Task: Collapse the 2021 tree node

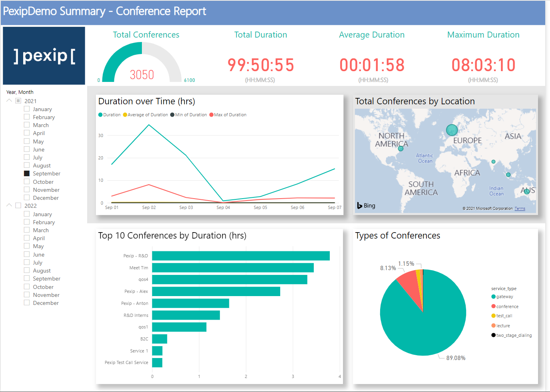Action: [9, 100]
